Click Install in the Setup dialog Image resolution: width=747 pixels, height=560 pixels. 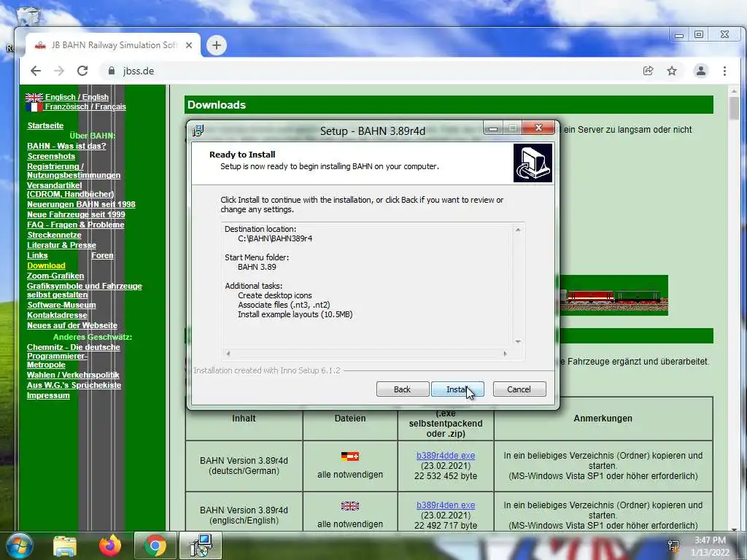[x=457, y=389]
